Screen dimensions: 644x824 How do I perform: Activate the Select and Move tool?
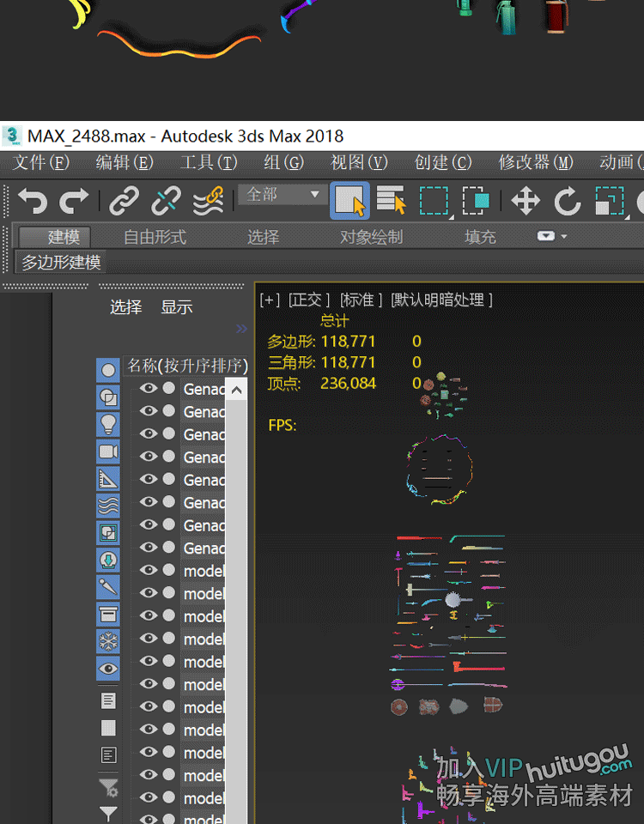coord(526,201)
